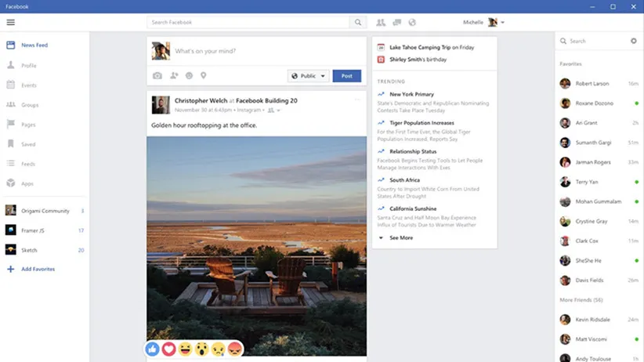Open notifications globe icon in top bar
The width and height of the screenshot is (644, 362).
[x=412, y=23]
